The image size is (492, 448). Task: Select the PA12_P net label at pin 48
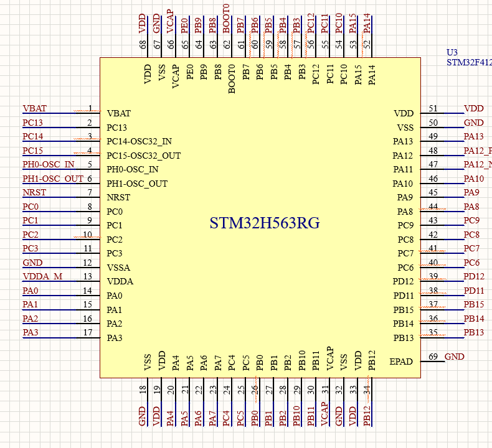[478, 151]
